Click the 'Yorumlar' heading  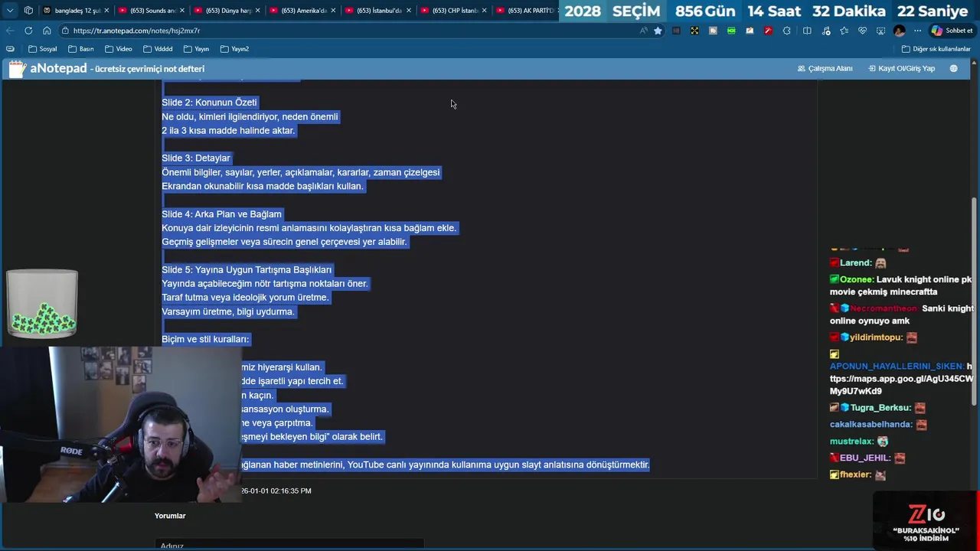click(x=170, y=516)
